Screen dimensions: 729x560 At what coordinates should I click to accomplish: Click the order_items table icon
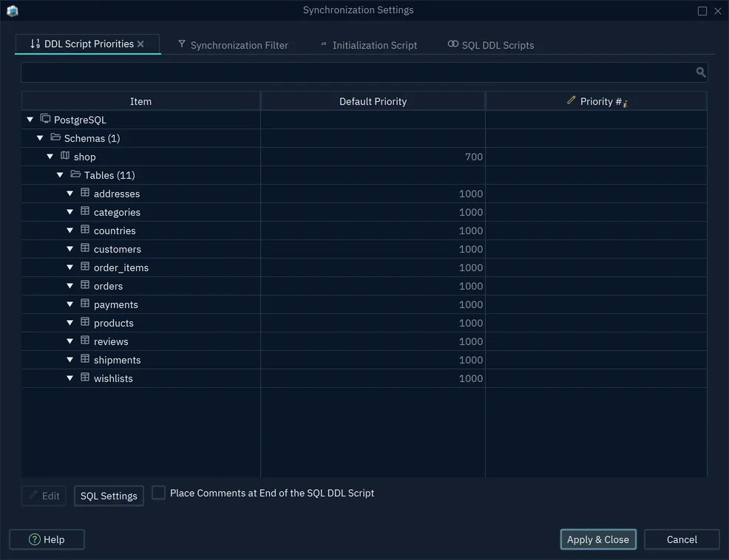tap(85, 266)
